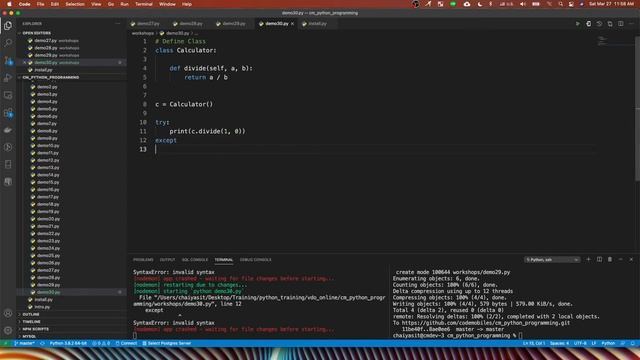Click the line and column indicator
640x360 pixels.
tap(534, 343)
